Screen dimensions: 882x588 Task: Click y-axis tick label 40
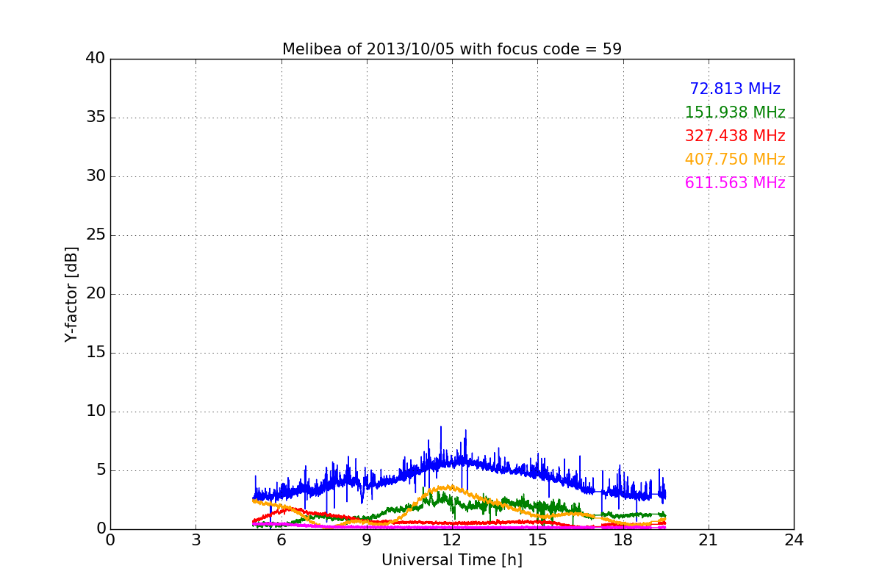pos(96,59)
